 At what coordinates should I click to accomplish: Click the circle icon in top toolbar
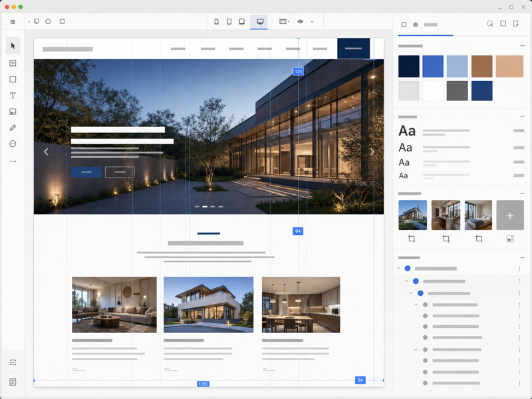(48, 21)
